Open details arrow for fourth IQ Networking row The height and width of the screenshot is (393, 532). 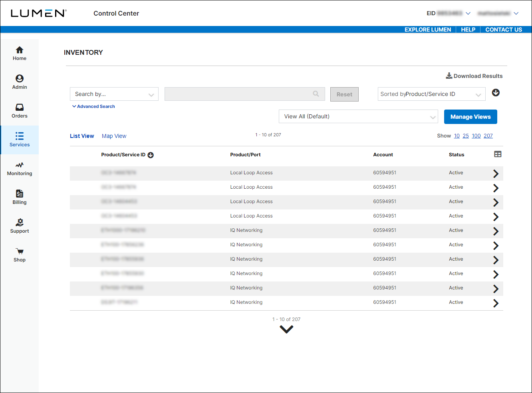point(496,274)
